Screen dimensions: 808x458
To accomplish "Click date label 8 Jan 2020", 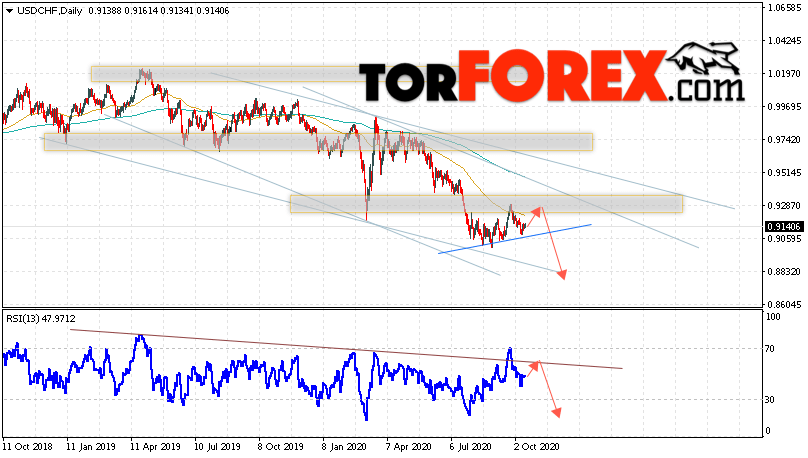I will [344, 447].
